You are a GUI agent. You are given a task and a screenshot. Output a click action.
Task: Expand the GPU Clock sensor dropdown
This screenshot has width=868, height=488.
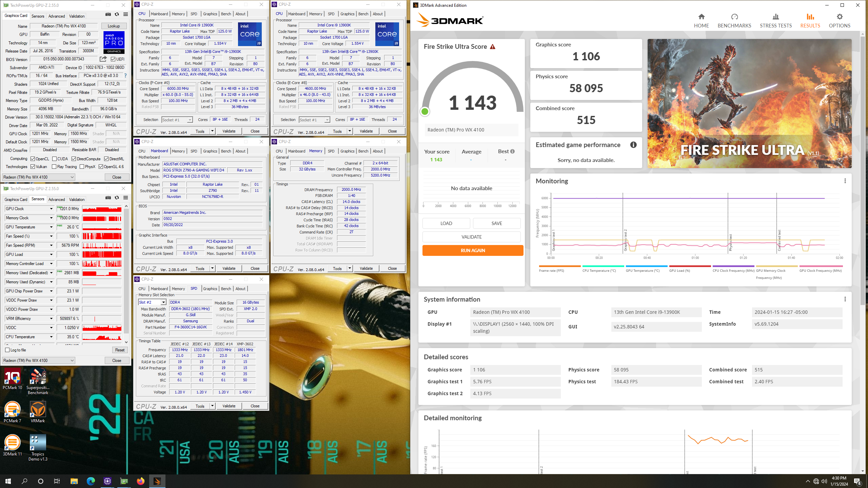pos(51,209)
